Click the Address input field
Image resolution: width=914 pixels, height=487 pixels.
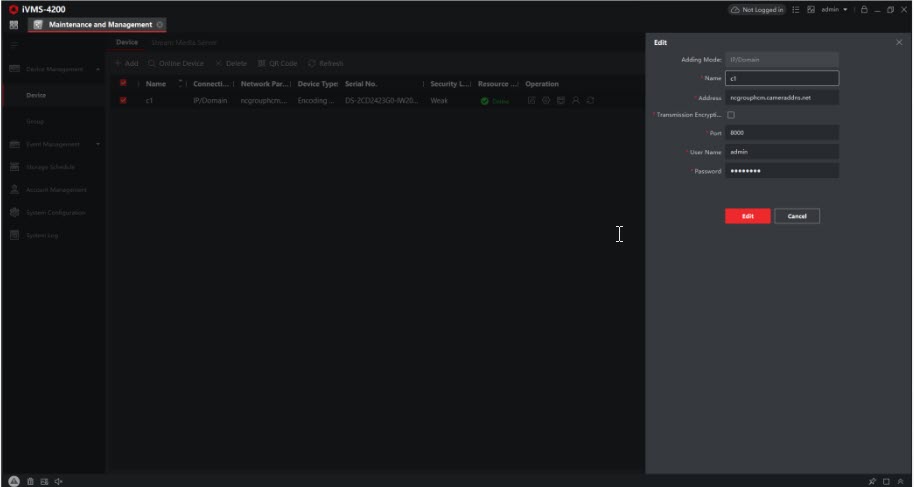pyautogui.click(x=782, y=98)
